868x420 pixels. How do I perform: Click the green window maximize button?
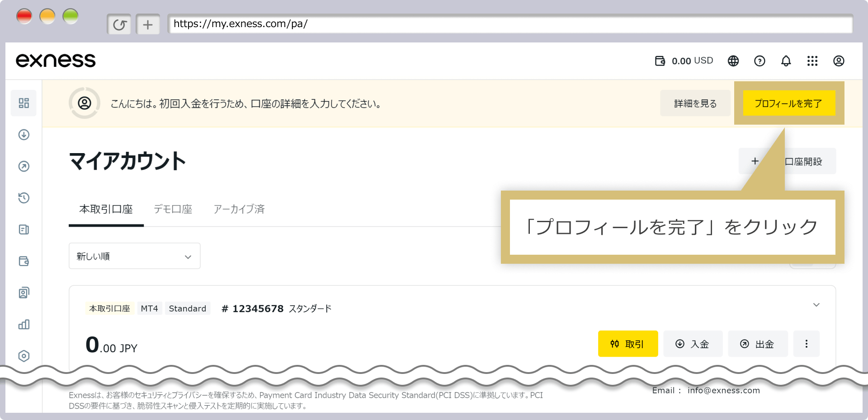(71, 17)
